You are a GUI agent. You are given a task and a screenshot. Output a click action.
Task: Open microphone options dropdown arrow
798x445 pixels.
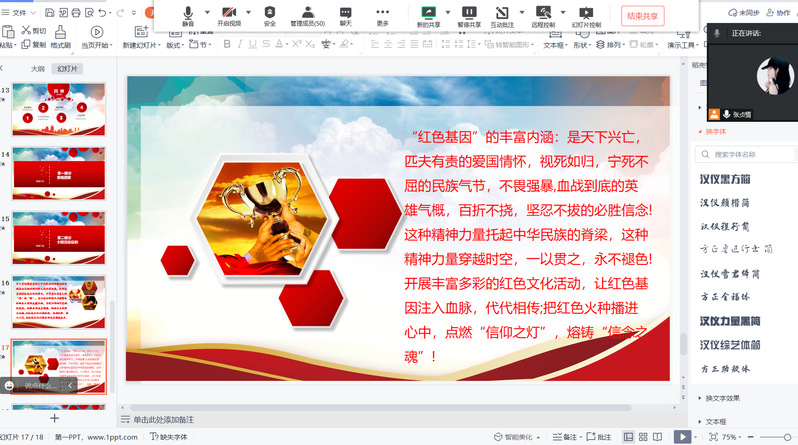point(207,12)
